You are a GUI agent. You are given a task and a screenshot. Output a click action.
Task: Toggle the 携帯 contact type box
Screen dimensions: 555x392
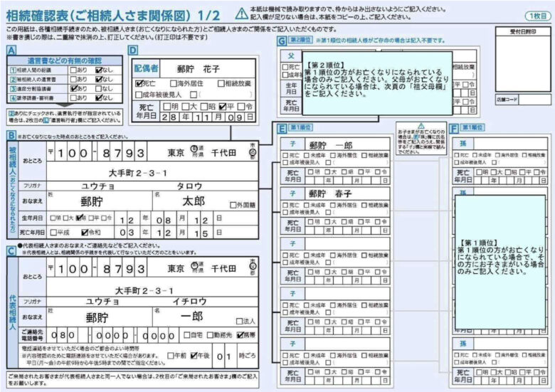point(240,334)
